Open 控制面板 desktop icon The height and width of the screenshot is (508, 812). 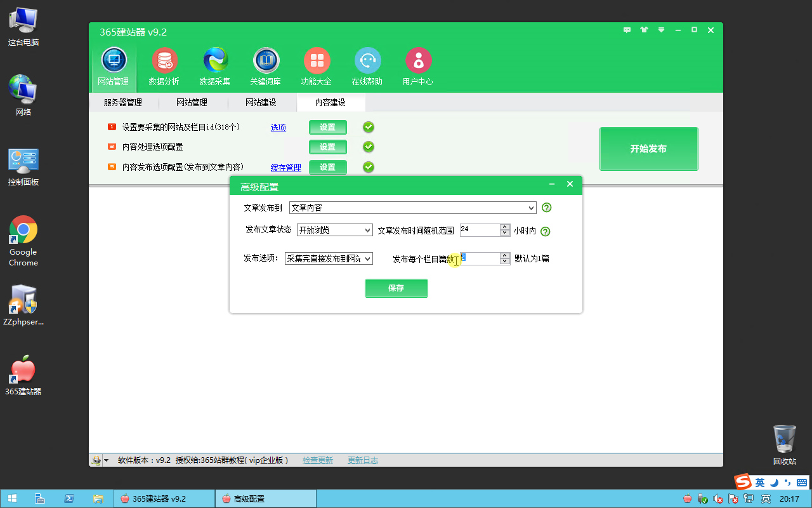pyautogui.click(x=23, y=167)
